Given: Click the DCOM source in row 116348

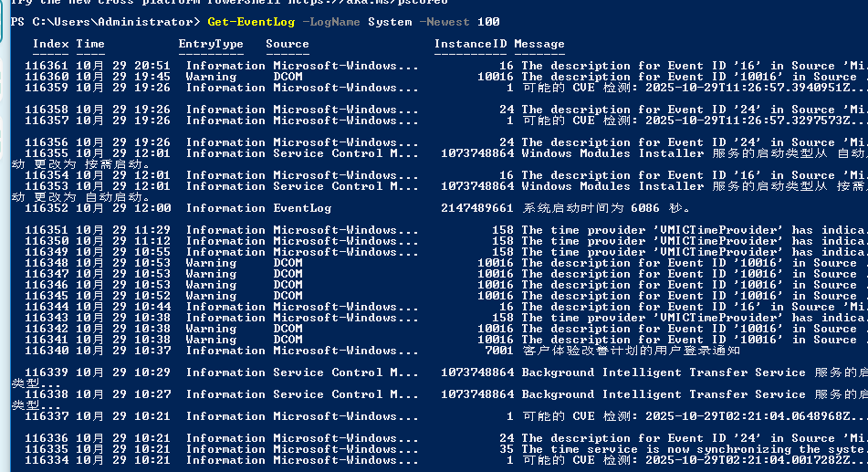Looking at the screenshot, I should [x=288, y=263].
